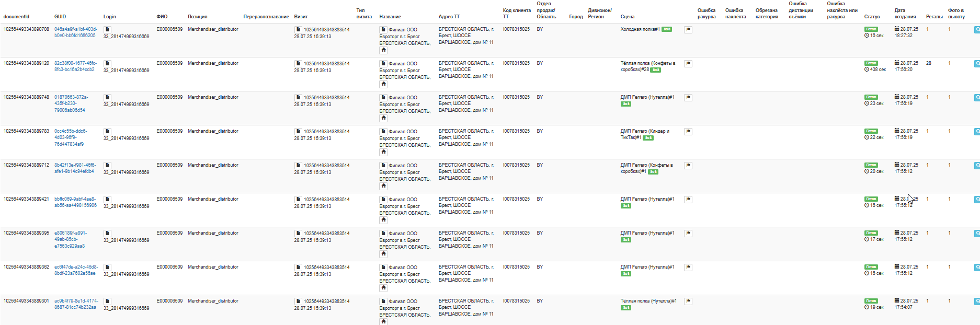Image resolution: width=980 pixels, height=325 pixels.
Task: Open GUID link starting with 0cc4c55b-ddc6
Action: tap(71, 137)
